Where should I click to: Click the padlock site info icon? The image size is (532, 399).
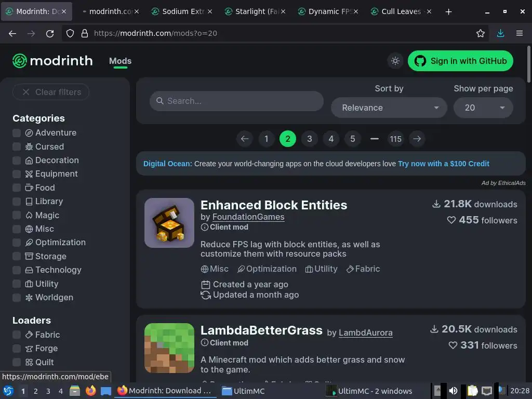85,33
